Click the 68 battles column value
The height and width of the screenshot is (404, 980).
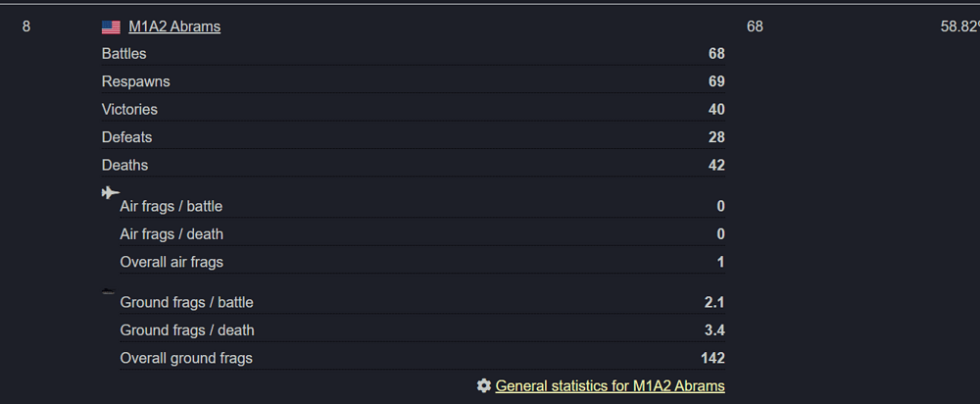pos(755,26)
